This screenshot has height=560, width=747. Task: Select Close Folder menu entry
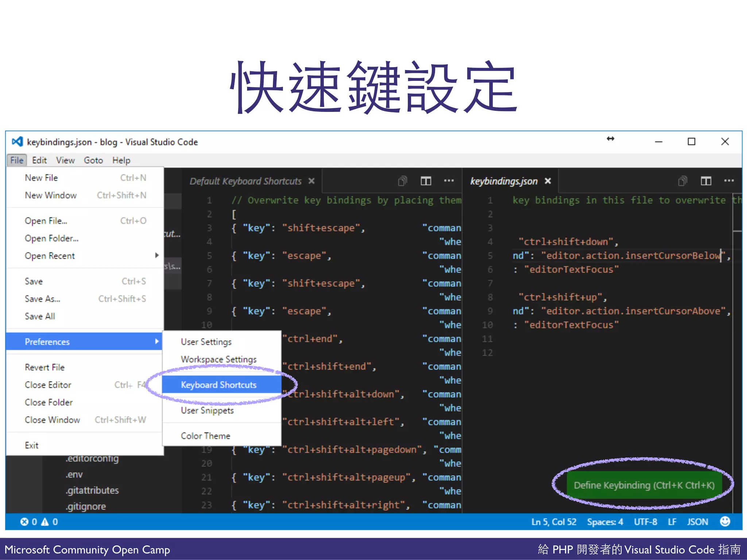(x=85, y=402)
